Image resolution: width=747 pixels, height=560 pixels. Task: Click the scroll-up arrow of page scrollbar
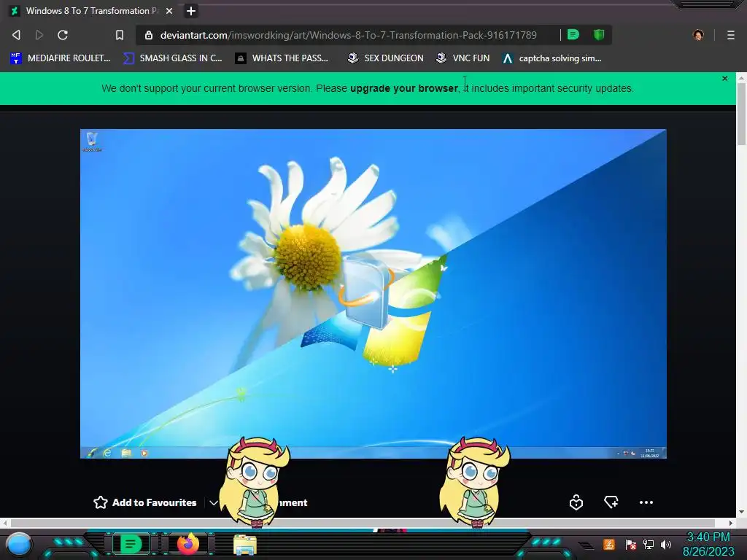[x=741, y=77]
